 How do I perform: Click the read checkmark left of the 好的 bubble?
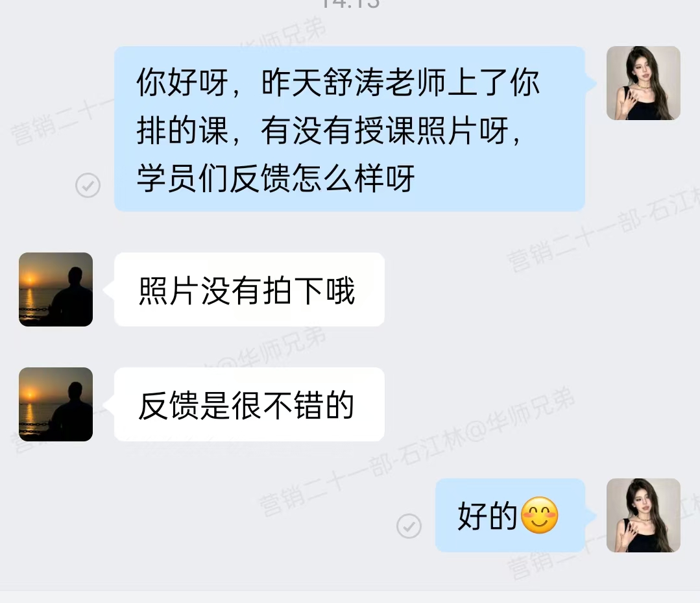(x=409, y=526)
